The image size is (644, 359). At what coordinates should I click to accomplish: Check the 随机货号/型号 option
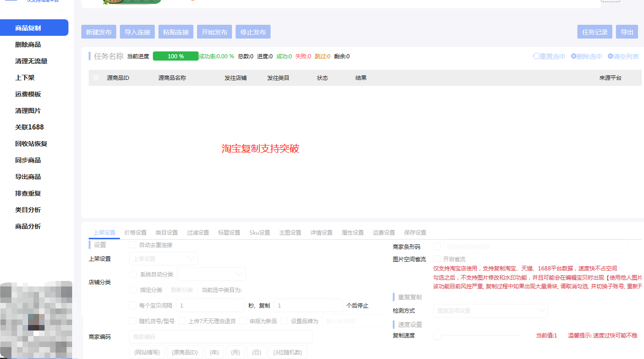click(133, 321)
